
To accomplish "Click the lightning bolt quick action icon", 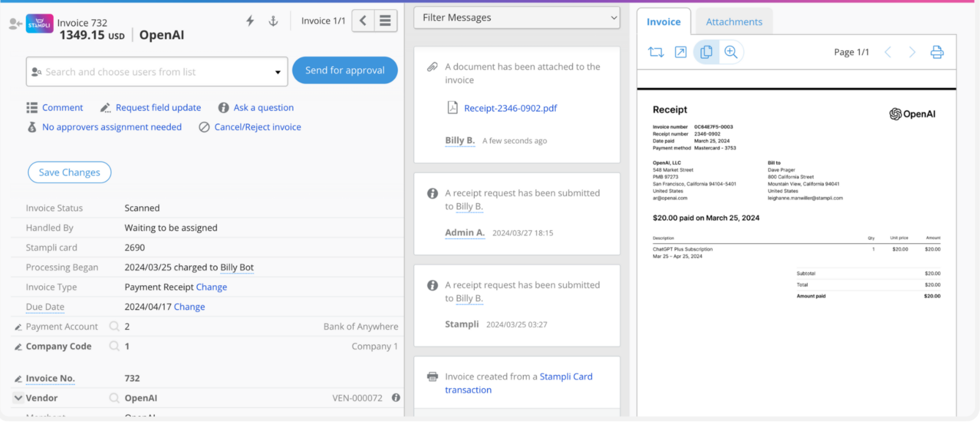I will click(x=250, y=21).
